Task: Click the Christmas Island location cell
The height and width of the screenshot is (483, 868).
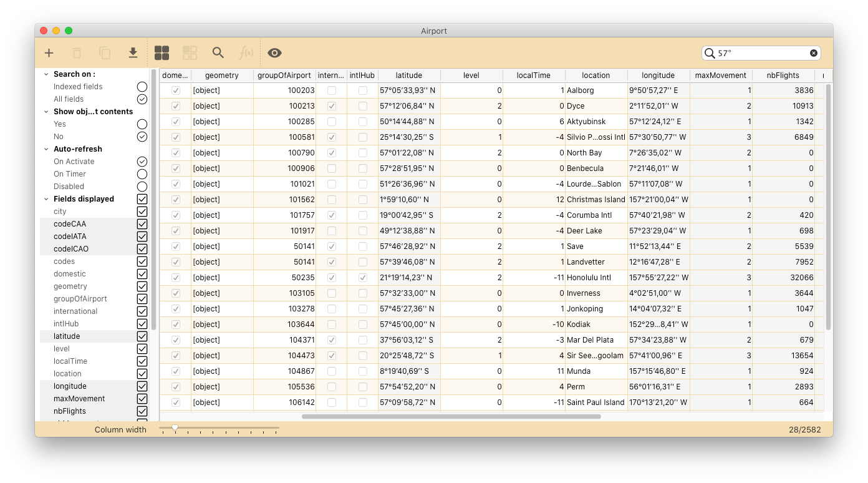Action: [x=596, y=200]
